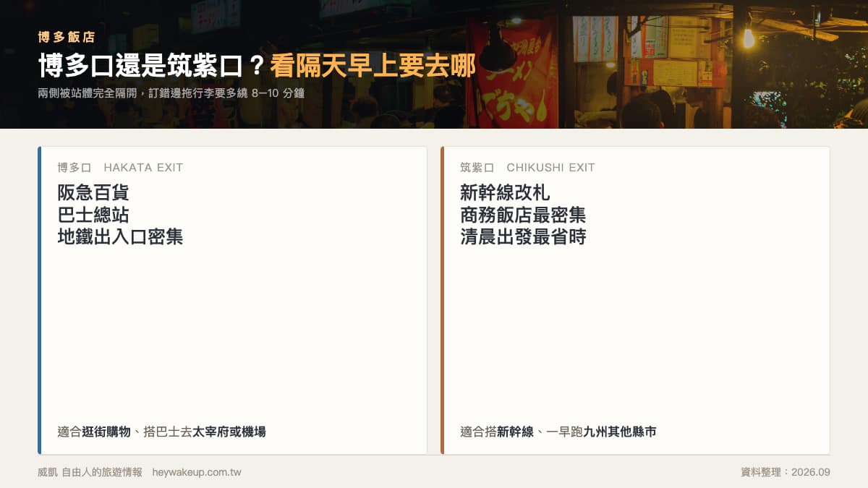868x488 pixels.
Task: Click the 筑紫口 CHIKUSHI EXIT card label
Action: 528,168
